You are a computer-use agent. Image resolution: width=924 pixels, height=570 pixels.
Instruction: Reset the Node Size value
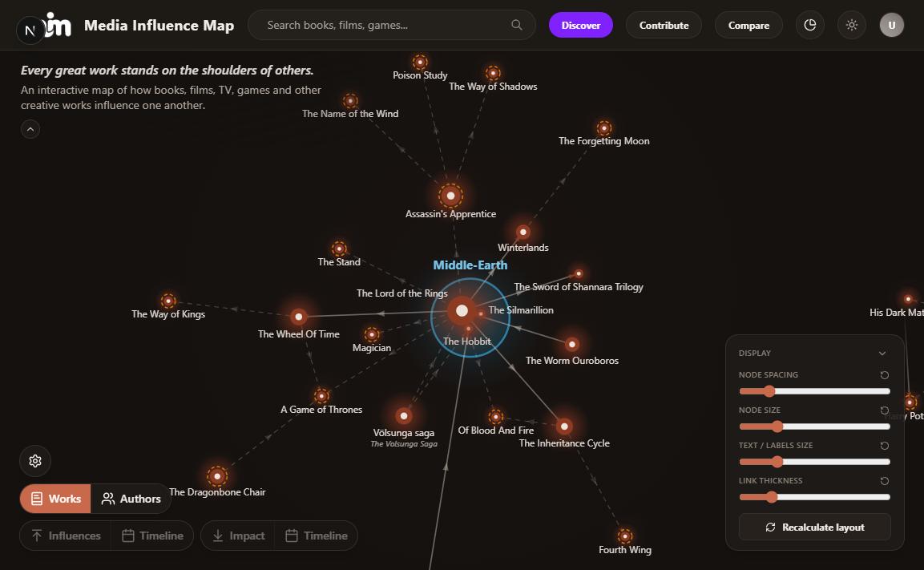[x=885, y=410]
